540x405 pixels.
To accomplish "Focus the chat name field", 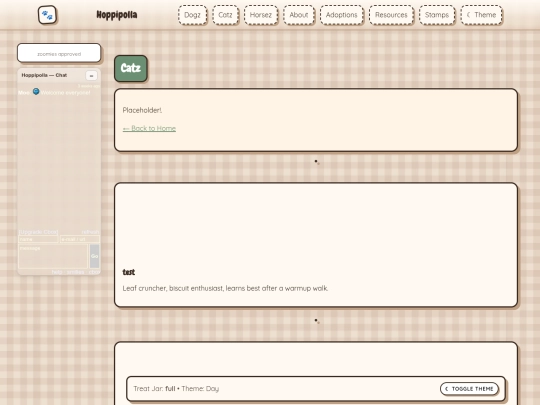I will coord(38,239).
